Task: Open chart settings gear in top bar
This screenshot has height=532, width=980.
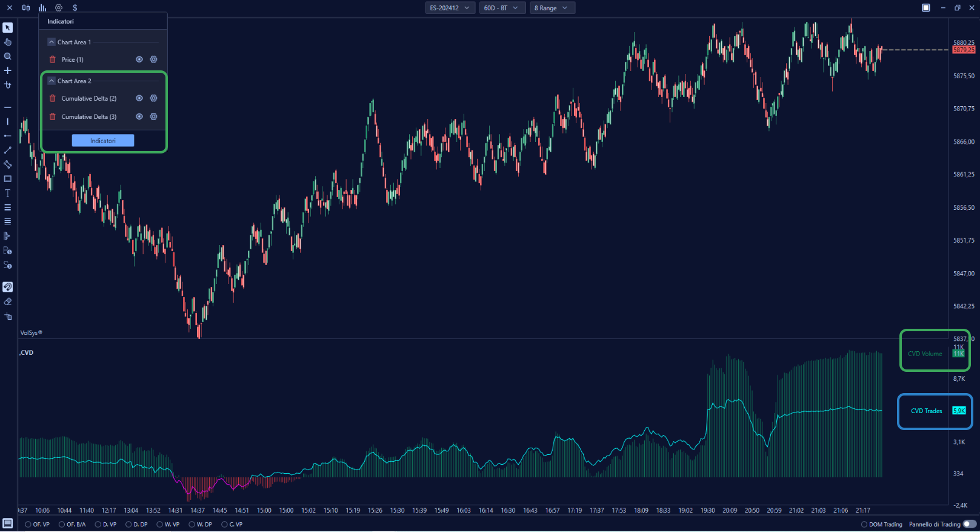Action: (x=59, y=8)
